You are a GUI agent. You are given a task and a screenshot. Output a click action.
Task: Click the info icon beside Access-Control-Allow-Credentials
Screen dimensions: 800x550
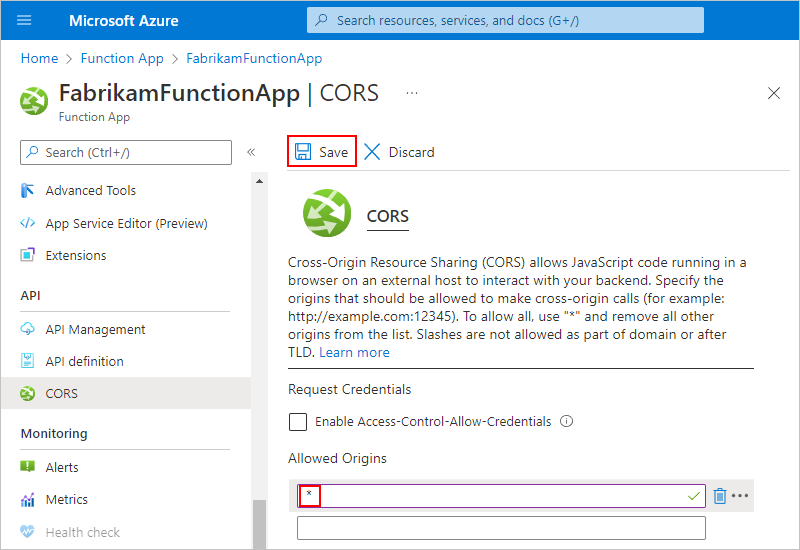coord(566,421)
